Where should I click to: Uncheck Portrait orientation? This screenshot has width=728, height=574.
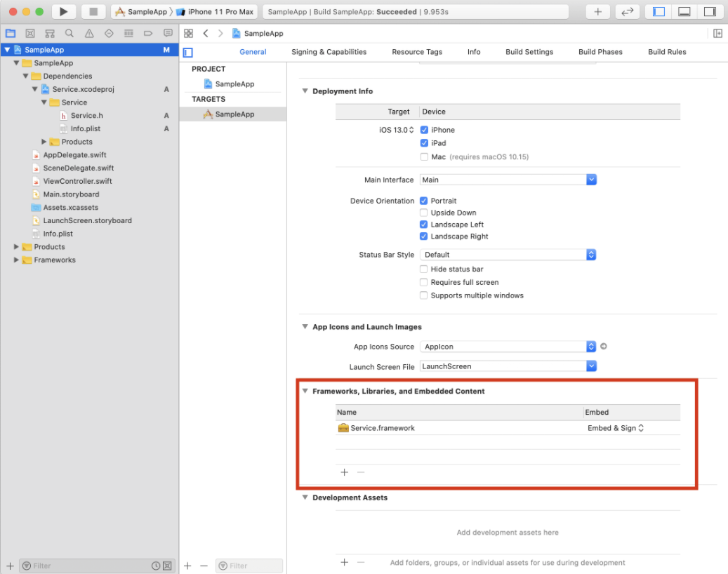[x=423, y=201]
